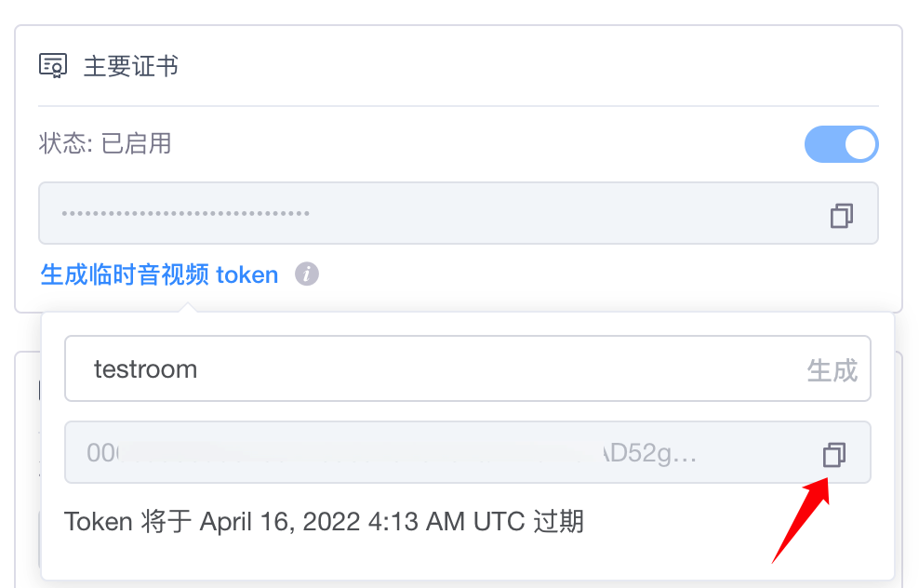Screen dimensions: 919x588
Task: Click the blurred middle portion of token
Action: point(361,452)
